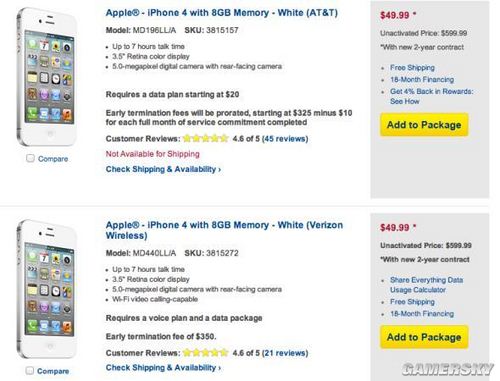Image resolution: width=500 pixels, height=381 pixels.
Task: Open the AT&T iPhone 4 product title
Action: click(x=222, y=13)
